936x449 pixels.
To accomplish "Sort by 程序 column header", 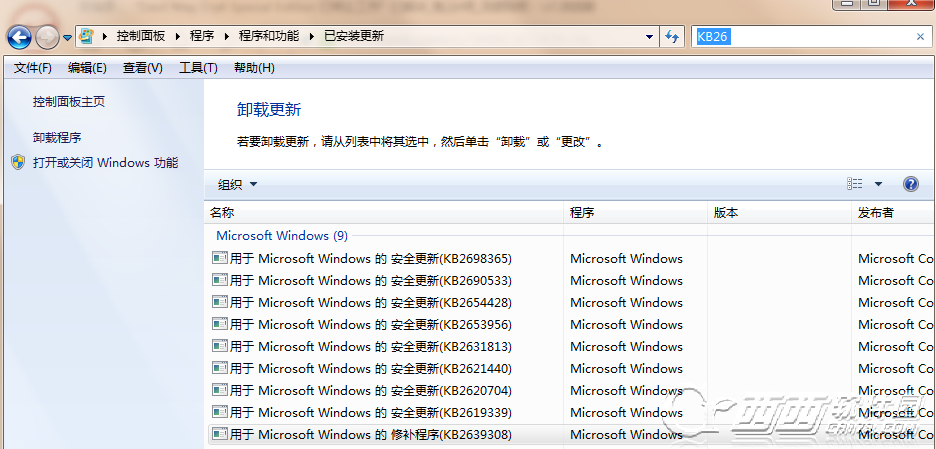I will pyautogui.click(x=635, y=213).
